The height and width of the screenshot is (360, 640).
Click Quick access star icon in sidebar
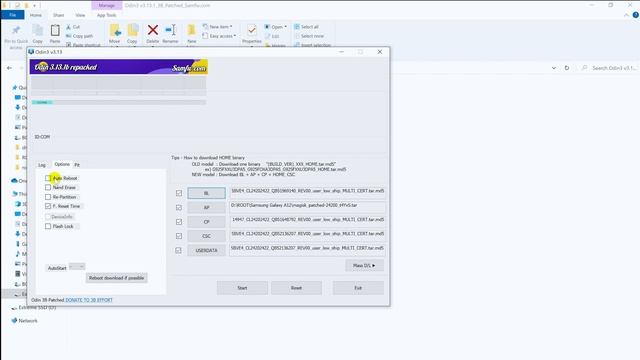(15, 87)
